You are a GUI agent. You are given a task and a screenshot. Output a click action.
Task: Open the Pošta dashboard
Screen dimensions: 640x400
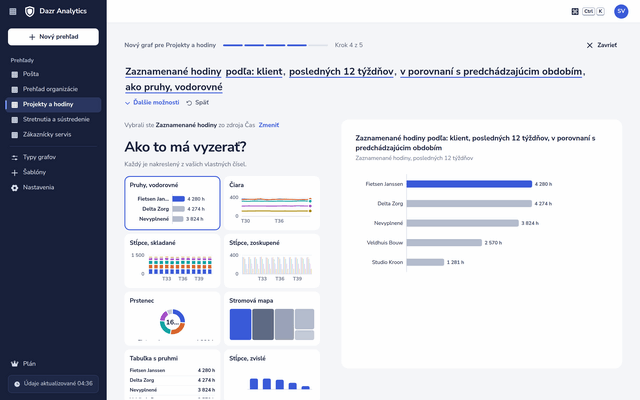(x=53, y=74)
